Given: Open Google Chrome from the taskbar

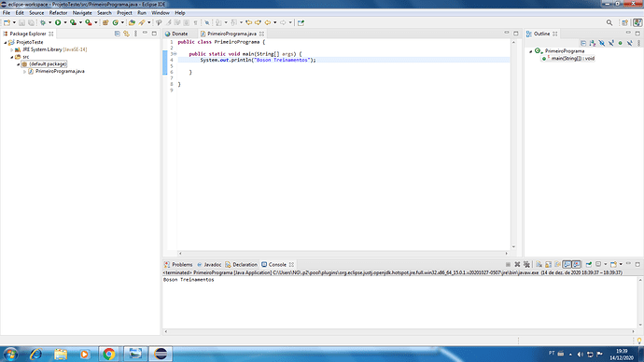Looking at the screenshot, I should tap(109, 354).
